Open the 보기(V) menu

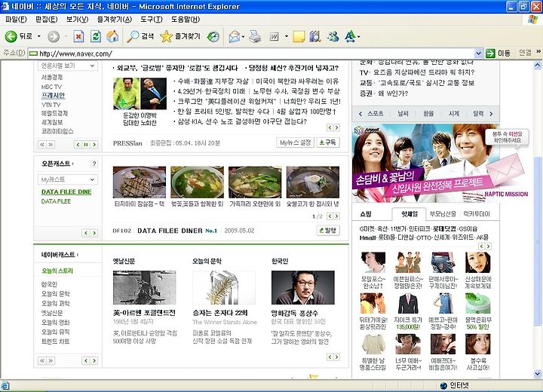pos(77,19)
